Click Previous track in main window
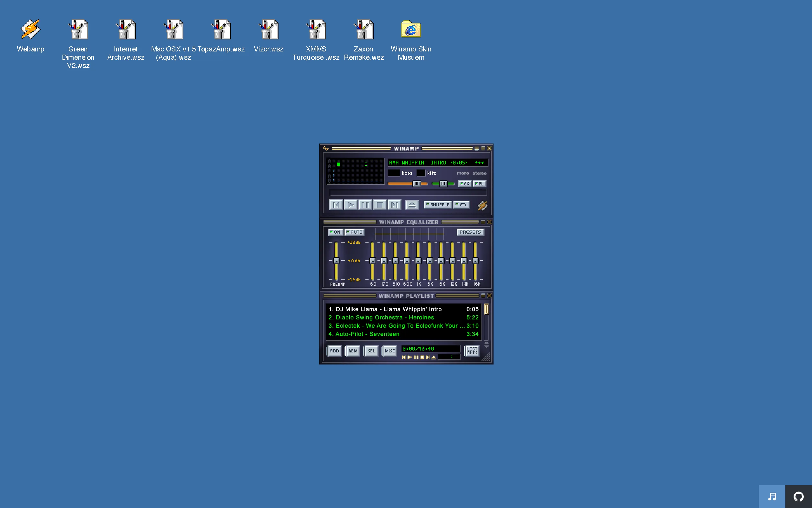812x508 pixels. coord(336,204)
